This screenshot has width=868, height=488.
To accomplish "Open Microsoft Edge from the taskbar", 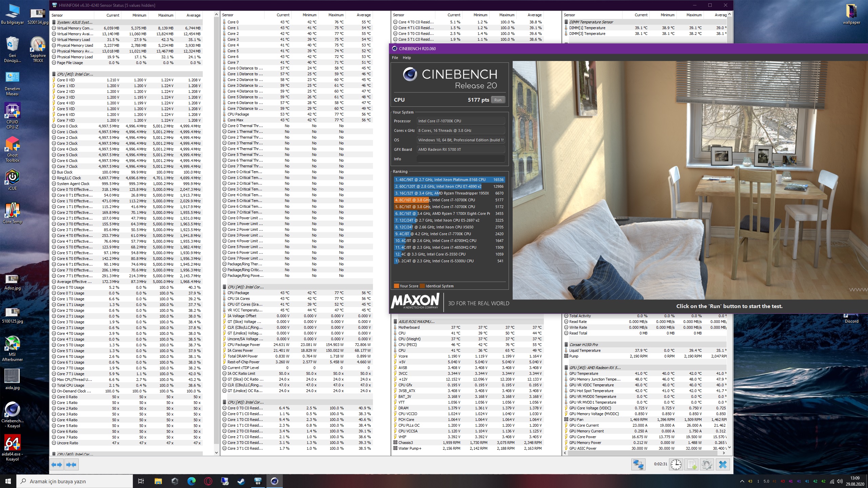I will coord(191,481).
